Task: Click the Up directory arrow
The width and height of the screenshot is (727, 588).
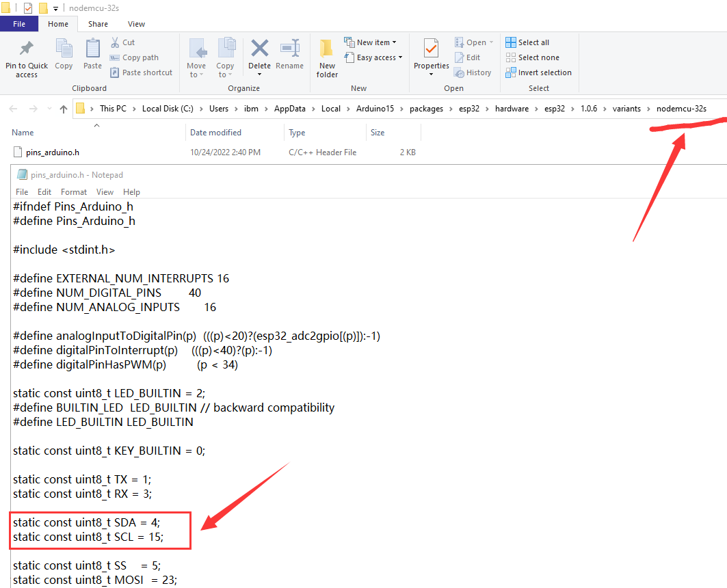Action: click(x=64, y=109)
